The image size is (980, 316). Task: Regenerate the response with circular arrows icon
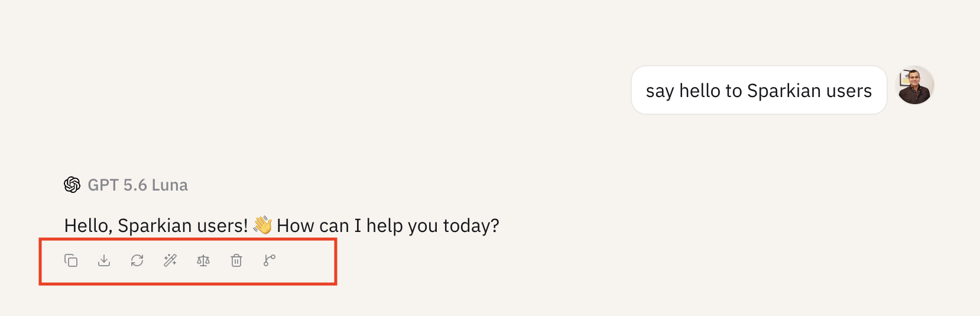137,260
